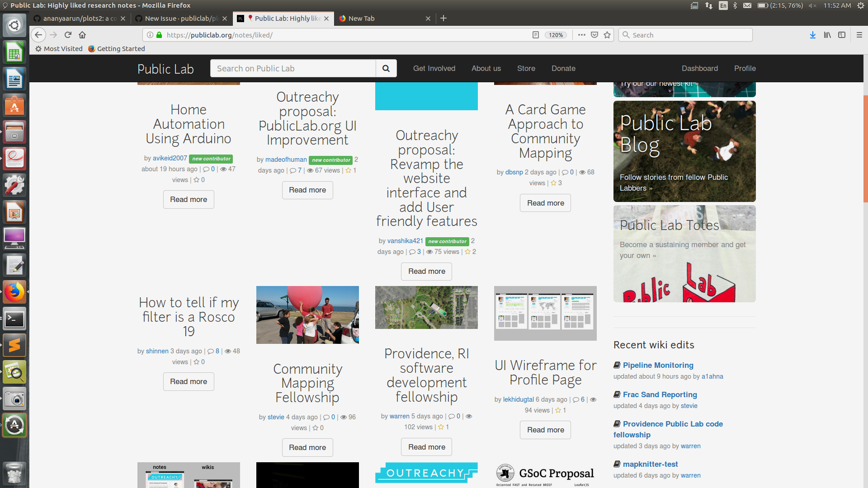Click the Public Lab search magnifier button
The image size is (868, 488).
[x=386, y=68]
